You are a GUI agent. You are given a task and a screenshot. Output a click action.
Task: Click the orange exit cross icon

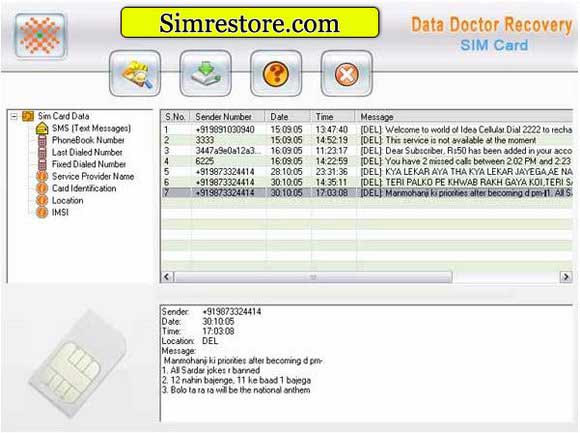click(346, 74)
